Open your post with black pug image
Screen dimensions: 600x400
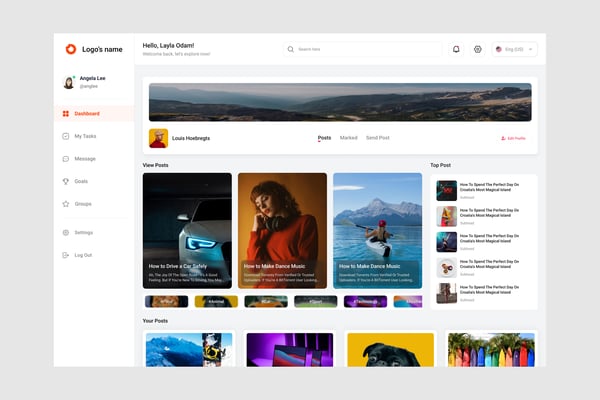click(391, 350)
